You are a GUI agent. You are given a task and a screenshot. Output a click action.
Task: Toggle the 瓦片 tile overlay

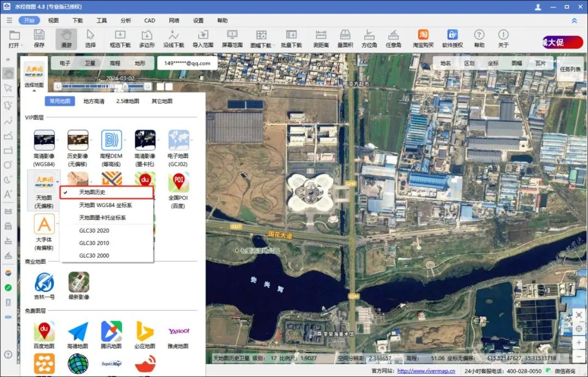point(541,63)
